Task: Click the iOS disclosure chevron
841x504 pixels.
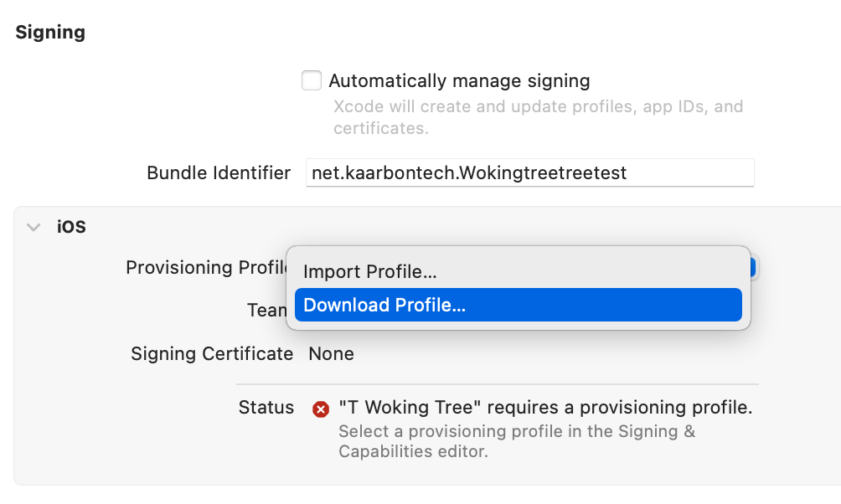Action: 32,226
